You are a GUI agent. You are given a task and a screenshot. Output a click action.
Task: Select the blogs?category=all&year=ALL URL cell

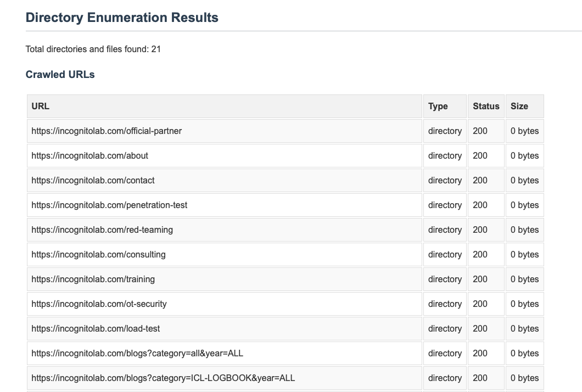pyautogui.click(x=225, y=353)
